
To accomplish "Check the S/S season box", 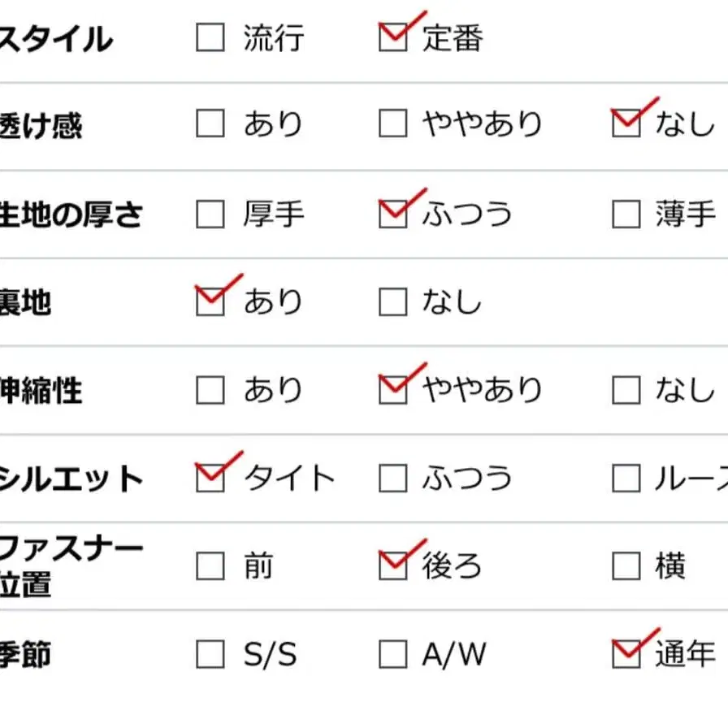I will pos(210,654).
